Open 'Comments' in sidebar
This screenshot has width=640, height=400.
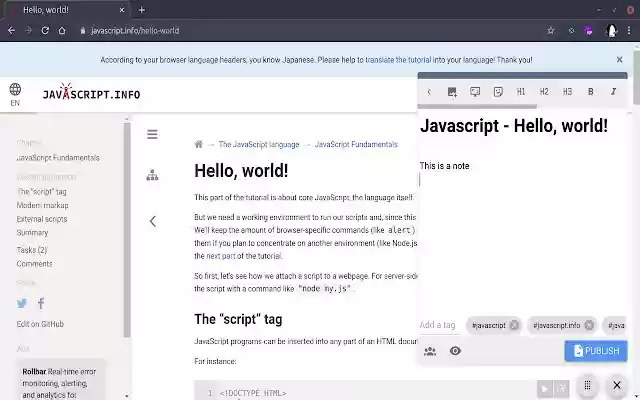coord(34,264)
